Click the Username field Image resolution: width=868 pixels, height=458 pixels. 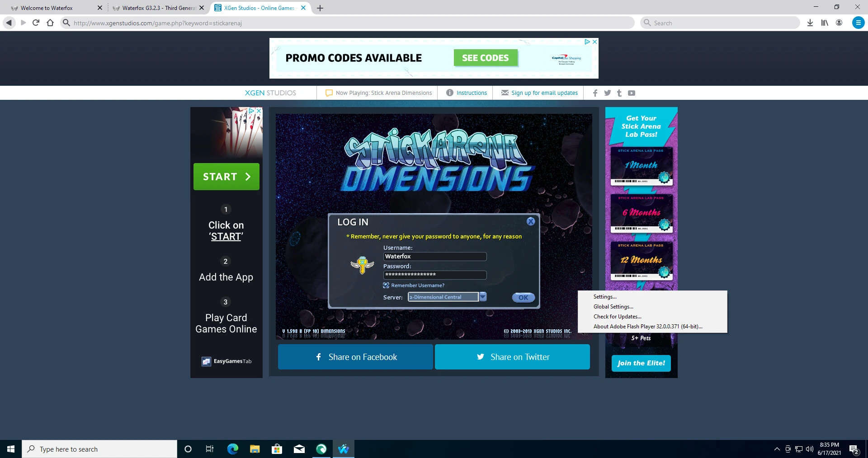coord(435,257)
